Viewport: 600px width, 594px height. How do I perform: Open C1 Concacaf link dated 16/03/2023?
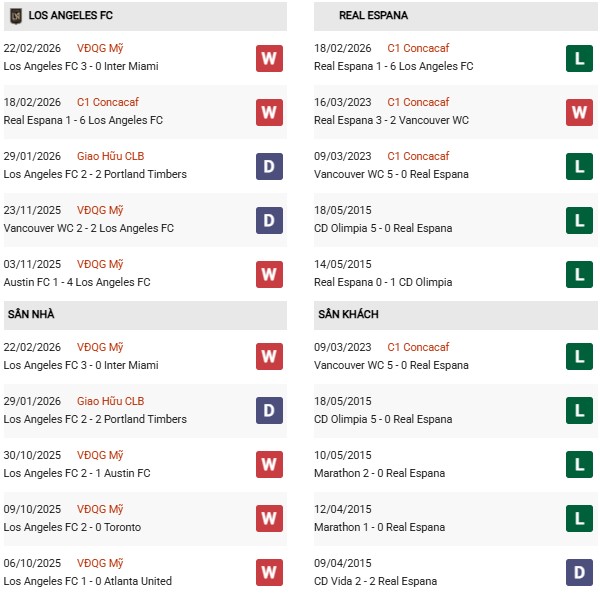pos(418,102)
